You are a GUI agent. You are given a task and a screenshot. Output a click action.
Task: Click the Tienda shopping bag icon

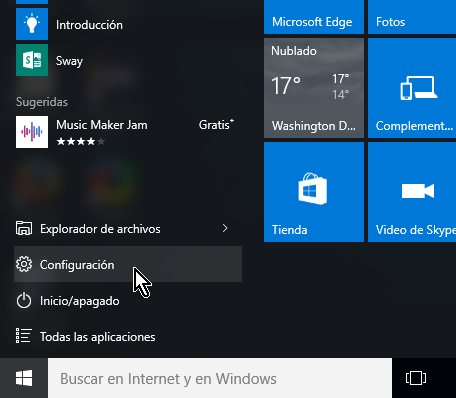312,189
